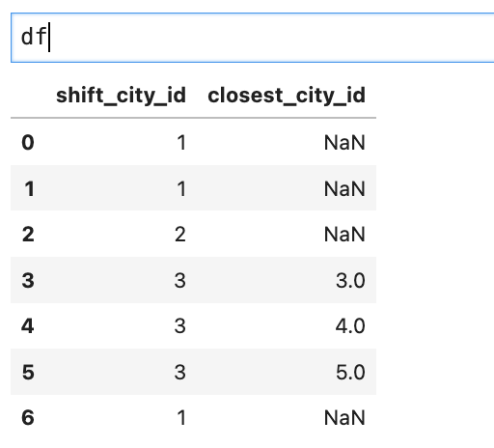Click the shift_city_id column header
Viewport: 494px width, 448px height.
click(121, 96)
